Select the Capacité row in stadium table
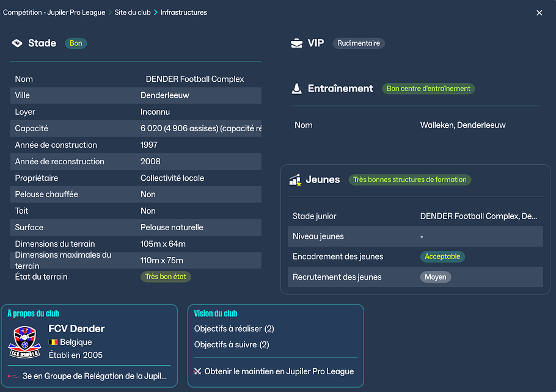Image resolution: width=556 pixels, height=392 pixels. point(136,128)
